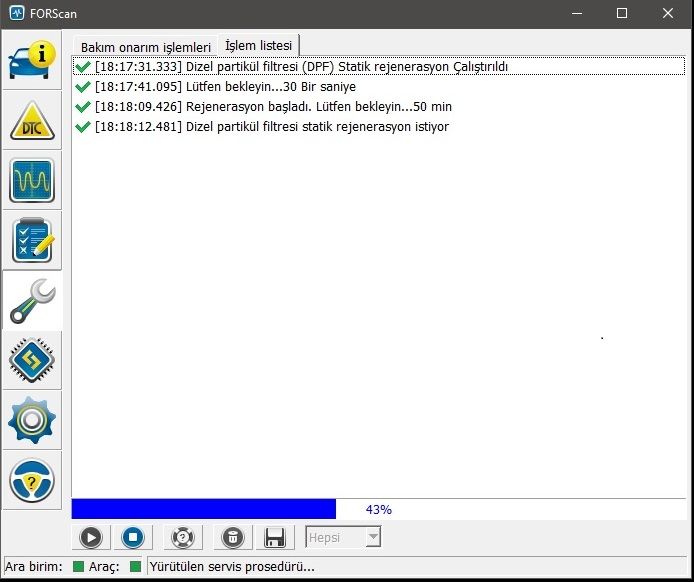Select the İşlem listesi tab

258,45
